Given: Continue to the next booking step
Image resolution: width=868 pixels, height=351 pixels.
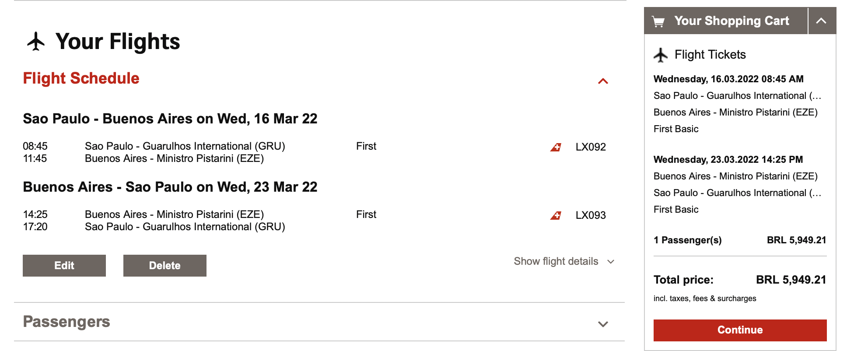Looking at the screenshot, I should pyautogui.click(x=740, y=330).
